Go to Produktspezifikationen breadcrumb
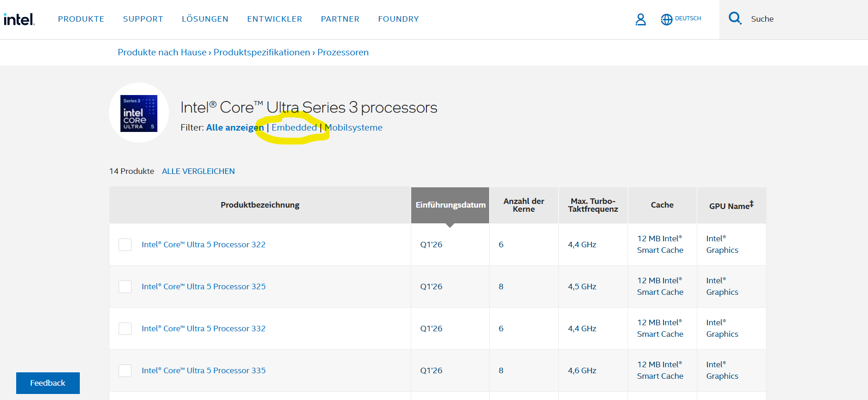868x400 pixels. coord(262,52)
